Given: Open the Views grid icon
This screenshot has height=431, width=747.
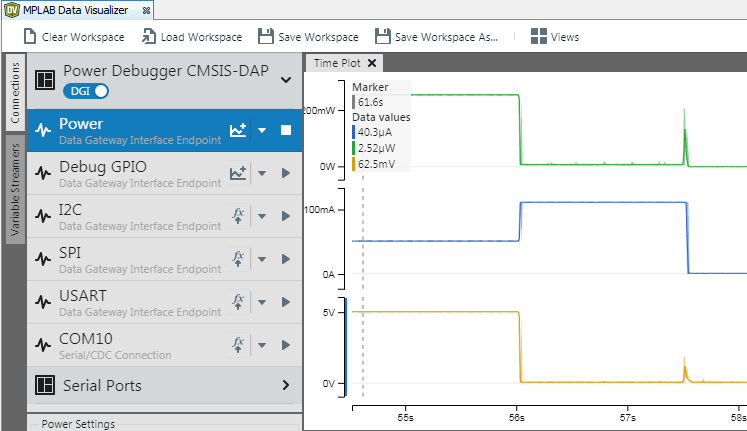Looking at the screenshot, I should tap(539, 37).
